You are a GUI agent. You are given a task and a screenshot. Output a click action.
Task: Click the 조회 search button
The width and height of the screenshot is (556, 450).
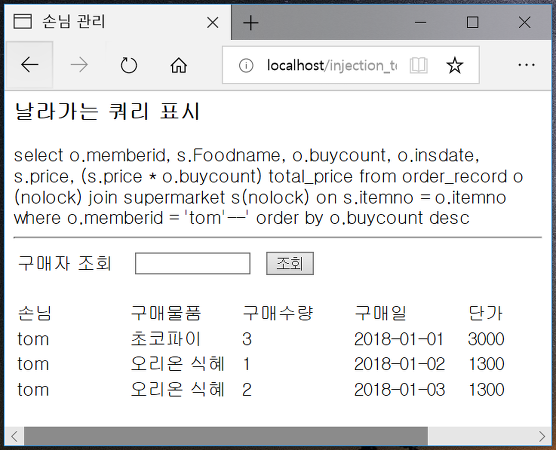[x=290, y=263]
